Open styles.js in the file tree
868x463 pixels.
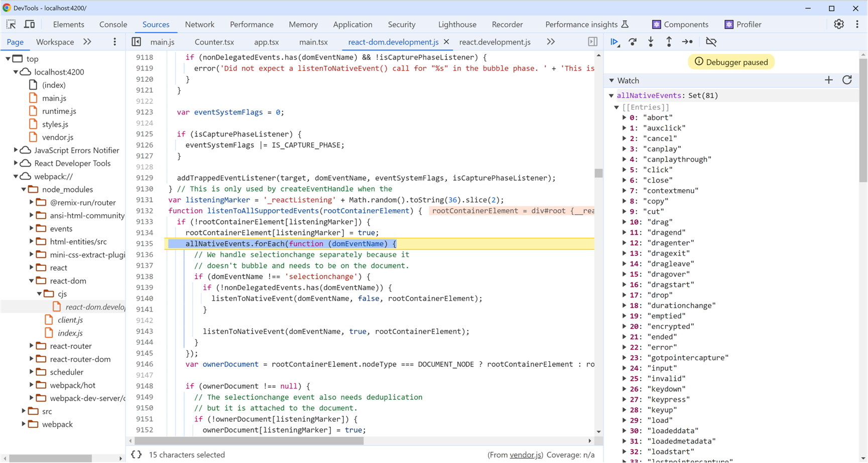tap(55, 124)
